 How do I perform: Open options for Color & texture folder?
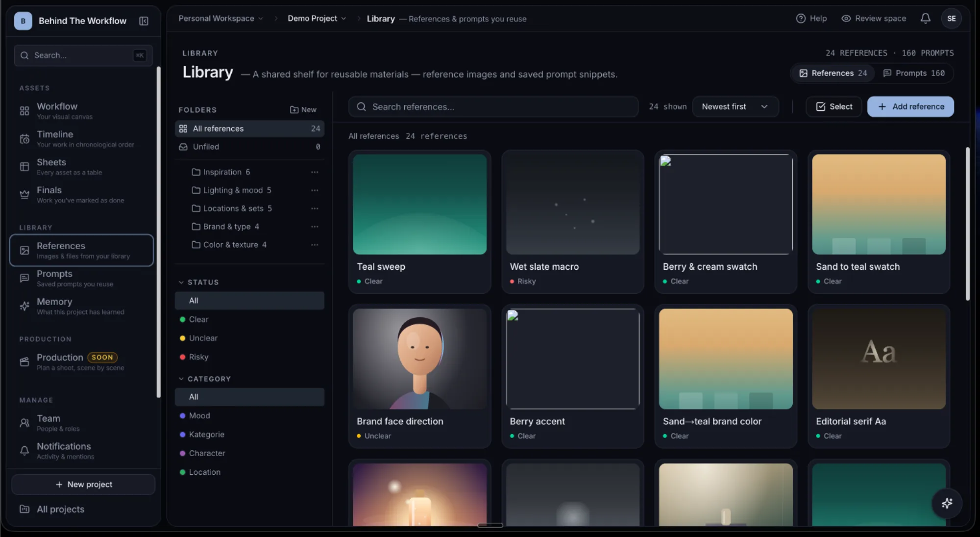pyautogui.click(x=315, y=245)
